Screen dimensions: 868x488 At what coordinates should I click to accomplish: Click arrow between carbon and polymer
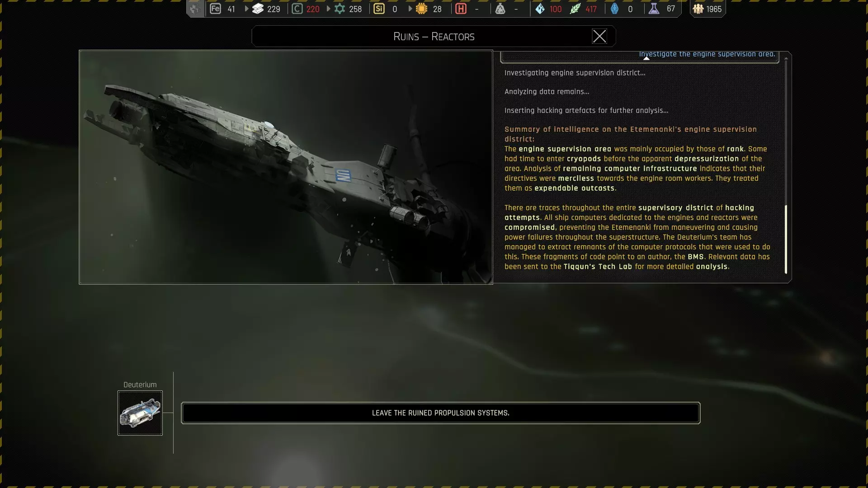(x=328, y=9)
